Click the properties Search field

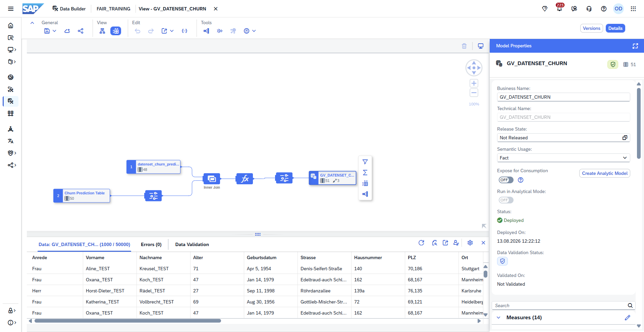point(563,305)
